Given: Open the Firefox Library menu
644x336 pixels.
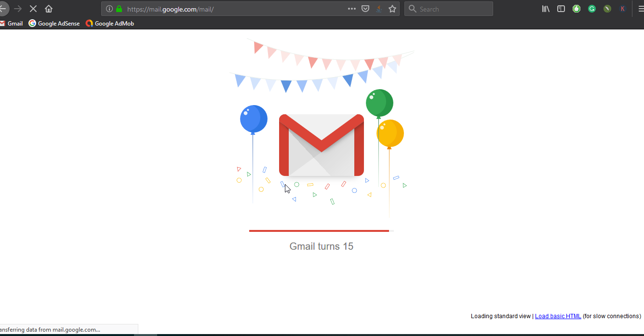Looking at the screenshot, I should (x=545, y=9).
